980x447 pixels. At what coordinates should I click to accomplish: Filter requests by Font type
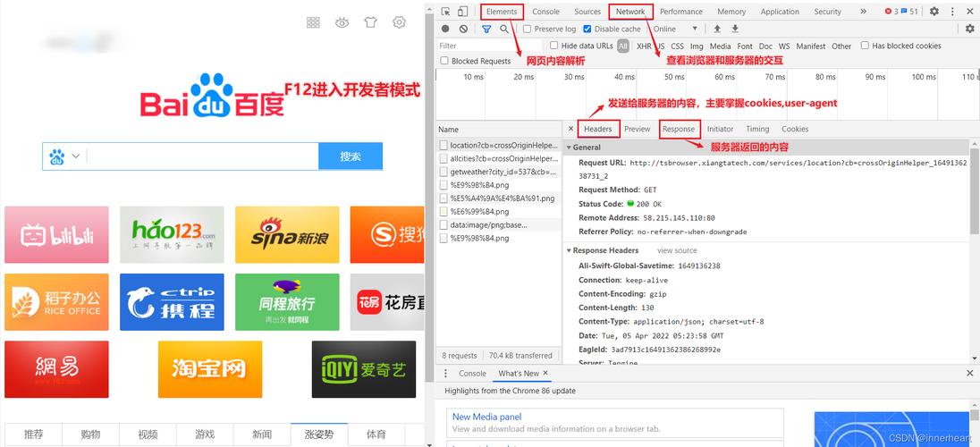pyautogui.click(x=745, y=46)
